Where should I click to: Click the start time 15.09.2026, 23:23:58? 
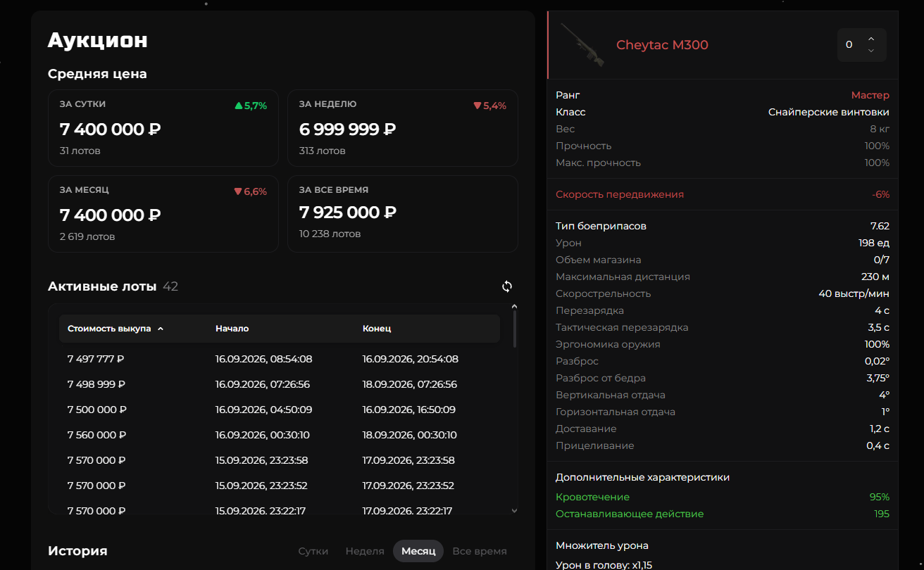click(x=261, y=460)
